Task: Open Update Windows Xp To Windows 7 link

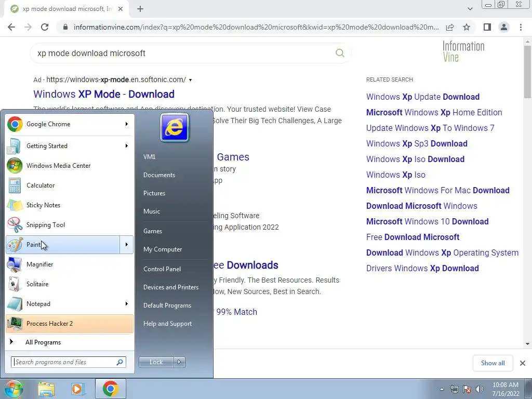Action: pos(430,128)
